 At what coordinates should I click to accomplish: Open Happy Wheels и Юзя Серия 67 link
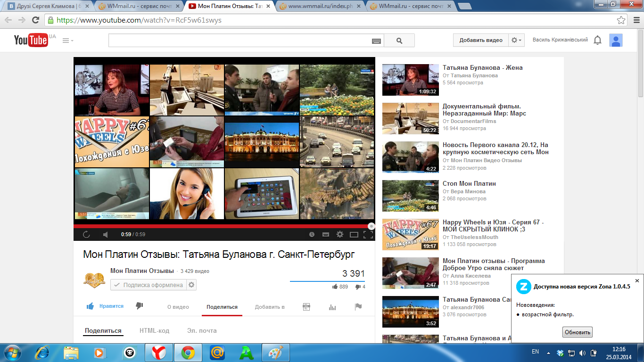point(493,226)
